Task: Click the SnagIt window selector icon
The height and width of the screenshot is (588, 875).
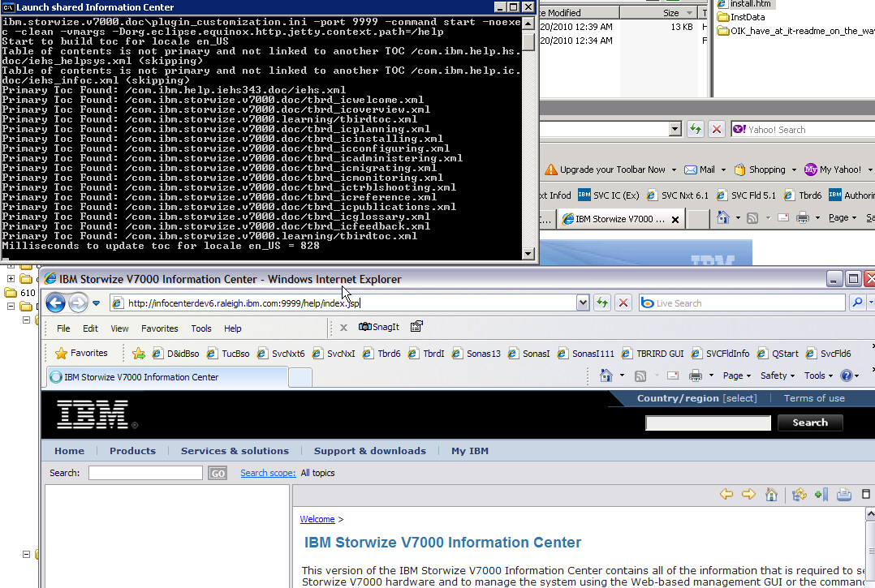Action: pos(416,327)
